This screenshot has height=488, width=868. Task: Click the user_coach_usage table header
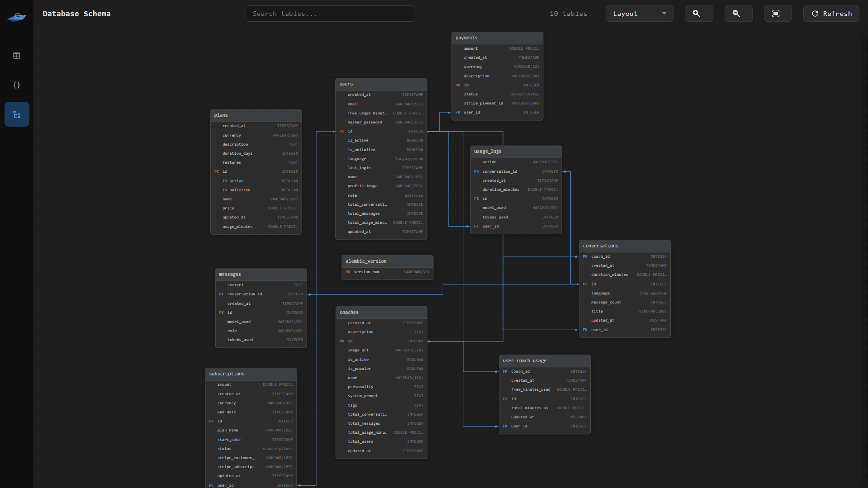click(544, 361)
